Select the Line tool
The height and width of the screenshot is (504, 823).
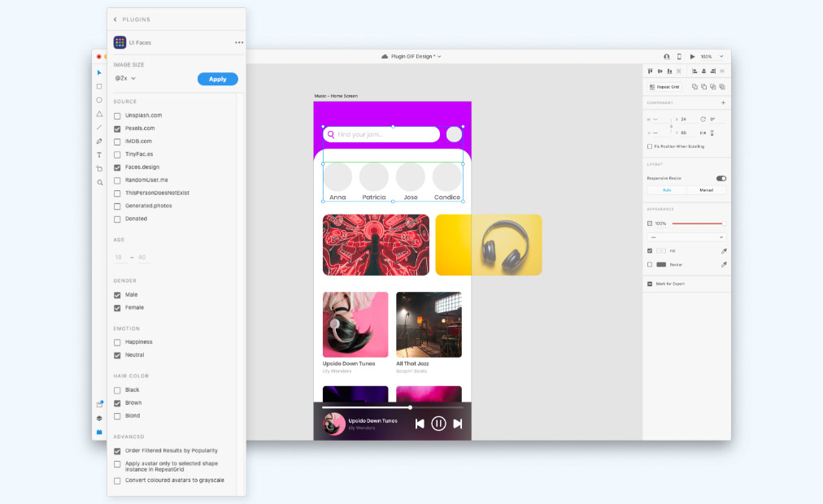coord(99,128)
